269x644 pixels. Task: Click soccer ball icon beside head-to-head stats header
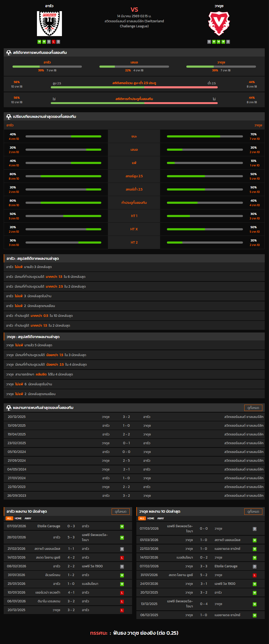[x=9, y=53]
